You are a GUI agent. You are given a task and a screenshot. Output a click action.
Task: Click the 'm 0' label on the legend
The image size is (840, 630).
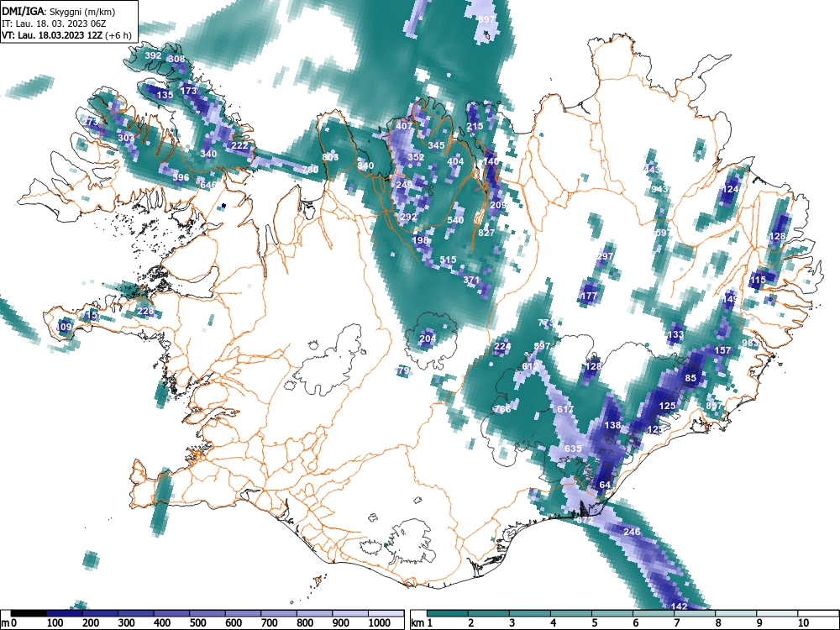[8, 623]
